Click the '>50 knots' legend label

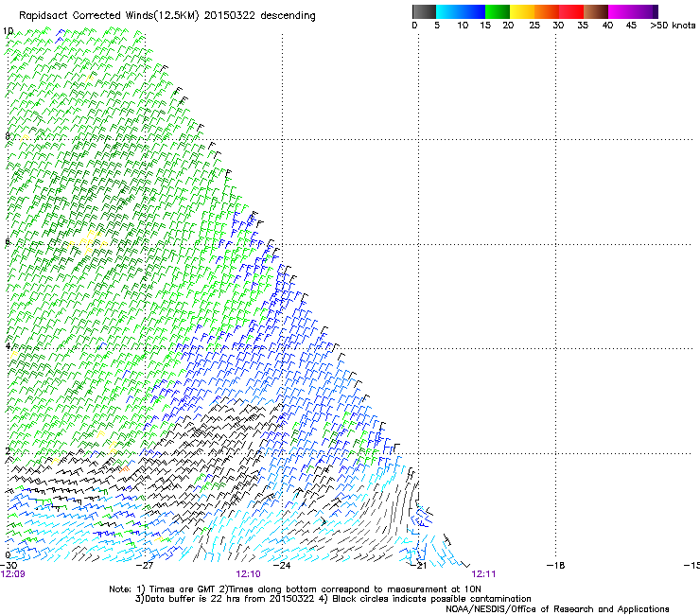[673, 26]
